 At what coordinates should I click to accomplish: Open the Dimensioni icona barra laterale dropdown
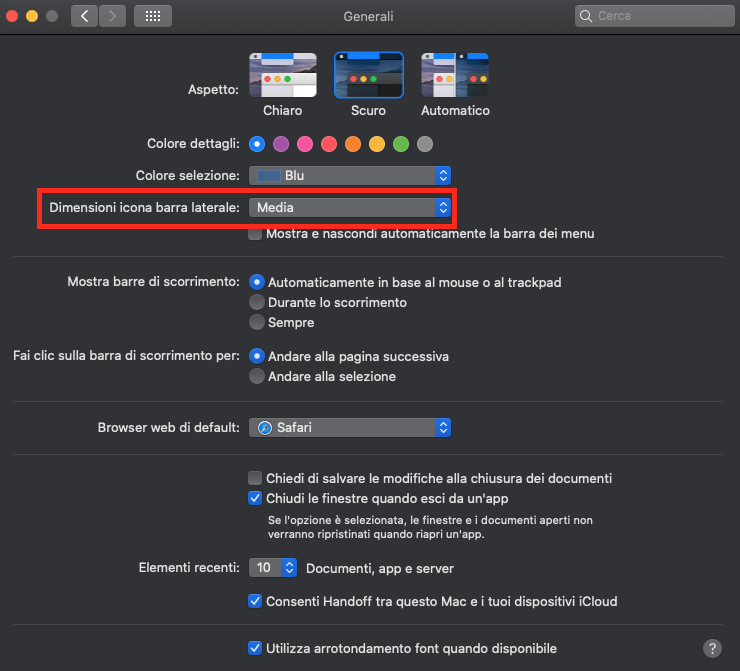coord(350,208)
